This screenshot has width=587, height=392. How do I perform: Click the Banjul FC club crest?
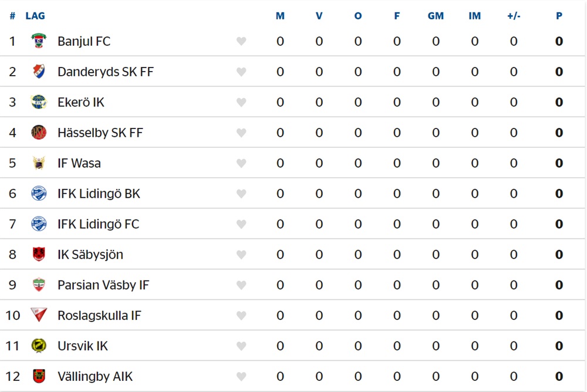tap(39, 41)
